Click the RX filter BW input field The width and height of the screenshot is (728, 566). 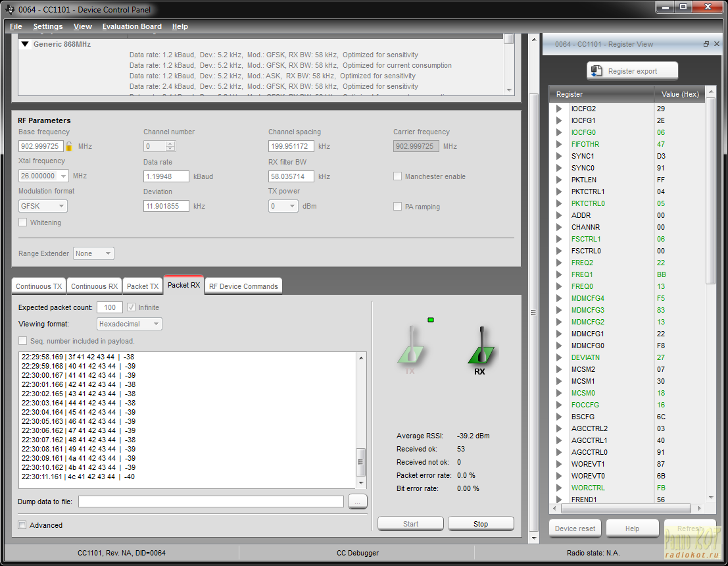click(291, 176)
